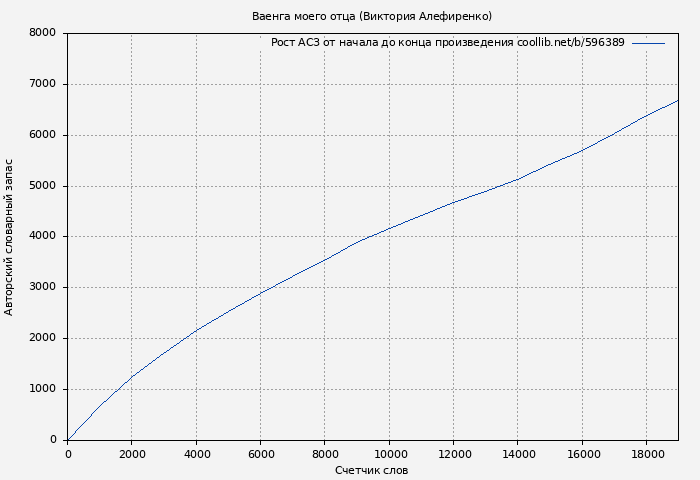
Task: Click the 7000 tick on the y-axis
Action: (x=43, y=84)
